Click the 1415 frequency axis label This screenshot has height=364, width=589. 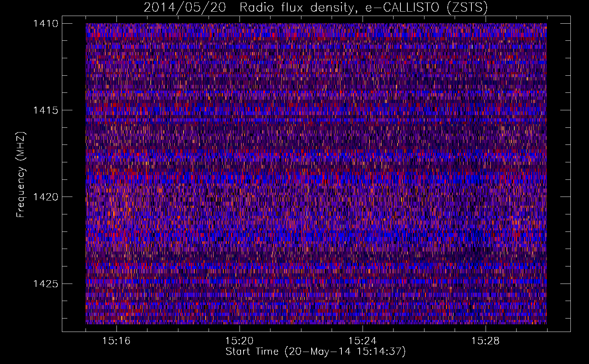(46, 110)
